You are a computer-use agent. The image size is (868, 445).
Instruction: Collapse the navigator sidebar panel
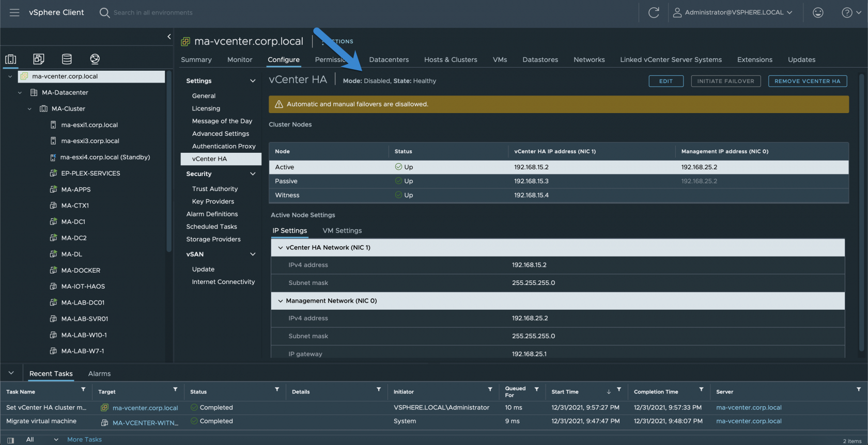point(169,37)
